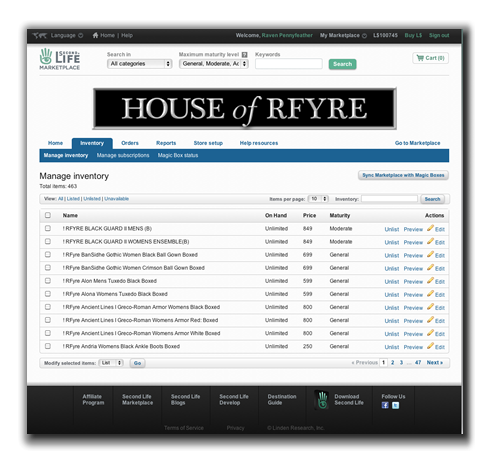Open the Items per page dropdown
488x474 pixels.
[x=318, y=199]
